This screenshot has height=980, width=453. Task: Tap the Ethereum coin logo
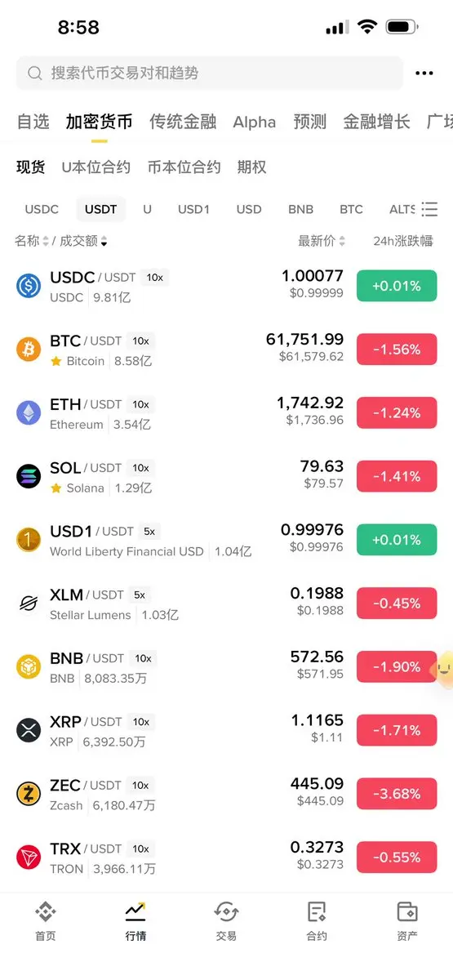tap(29, 413)
